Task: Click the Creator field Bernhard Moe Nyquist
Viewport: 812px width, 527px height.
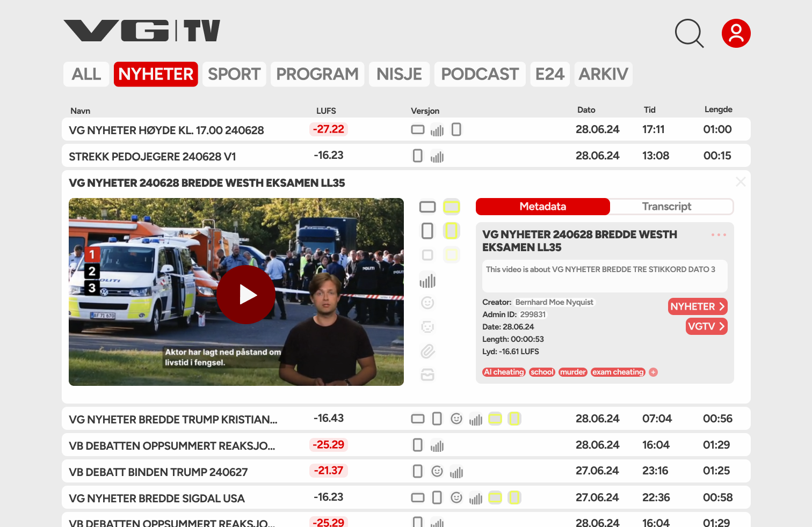Action: (554, 302)
